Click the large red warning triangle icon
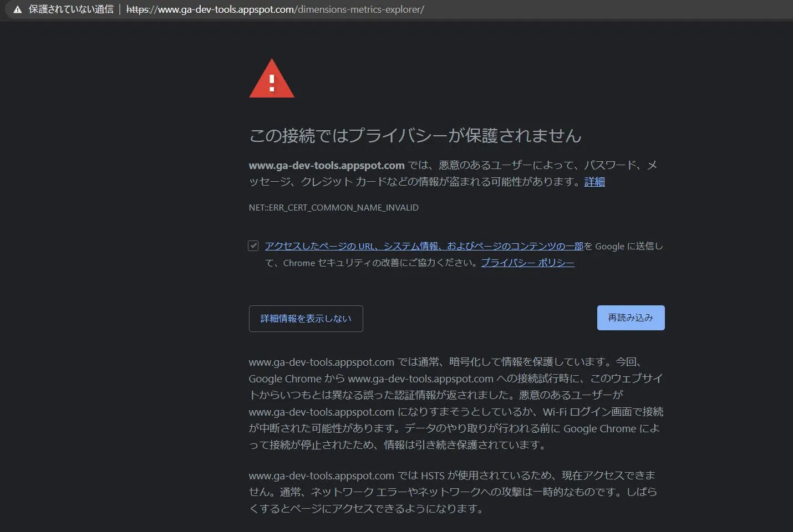Viewport: 793px width, 532px height. click(x=272, y=78)
